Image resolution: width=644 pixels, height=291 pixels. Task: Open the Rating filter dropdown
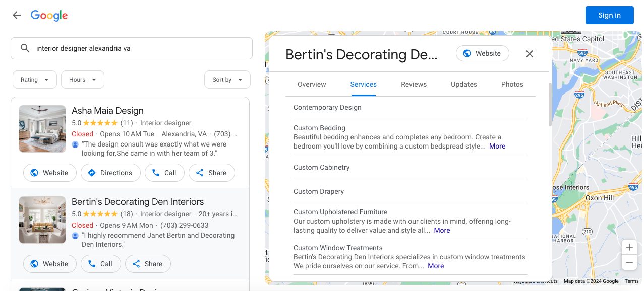pos(34,80)
